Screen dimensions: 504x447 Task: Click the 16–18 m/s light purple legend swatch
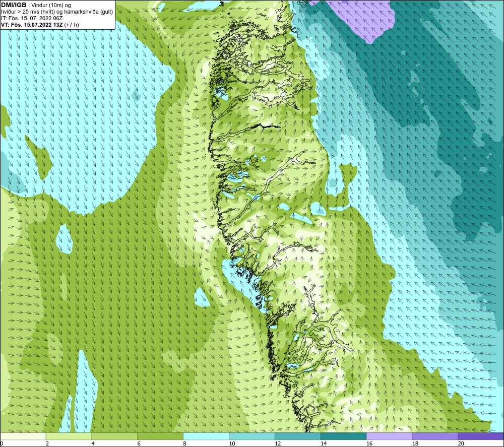(x=389, y=436)
